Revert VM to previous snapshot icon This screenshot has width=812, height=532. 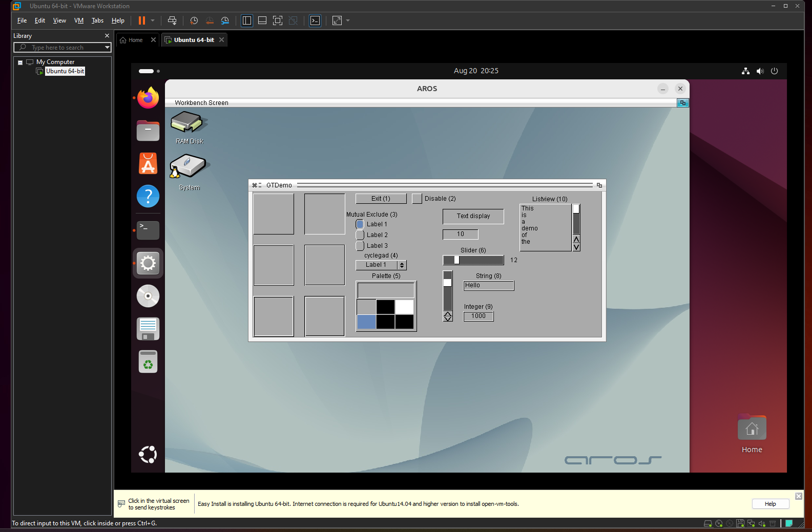(x=210, y=20)
